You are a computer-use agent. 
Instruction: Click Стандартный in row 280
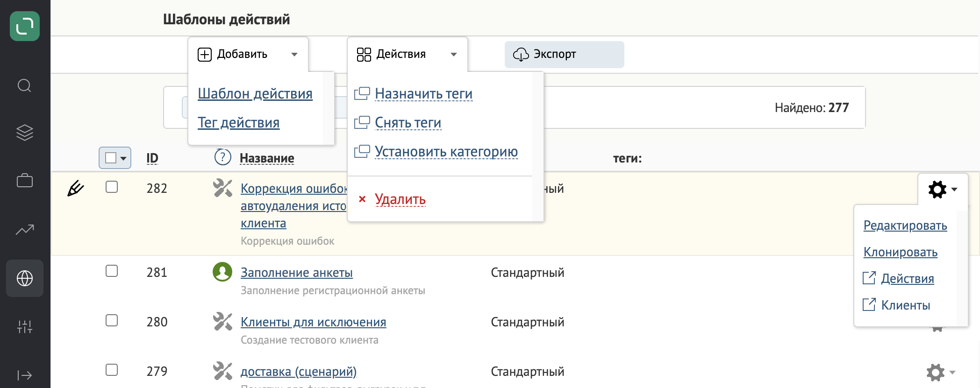click(528, 322)
